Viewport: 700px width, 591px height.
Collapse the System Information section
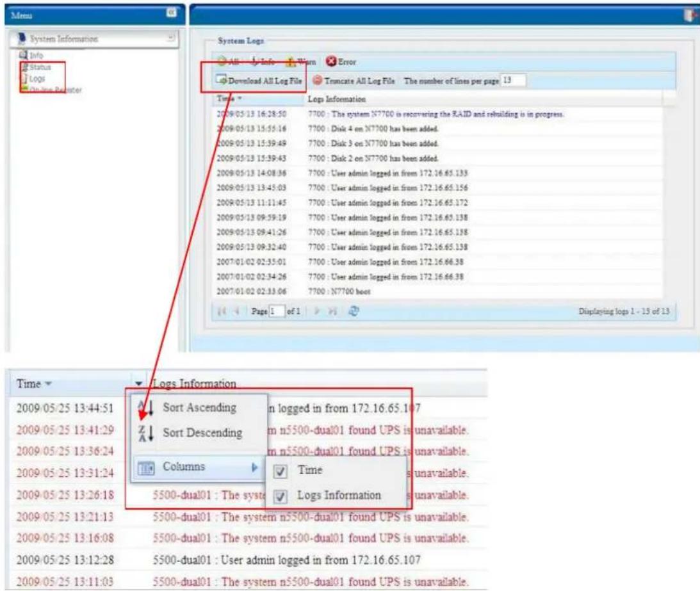(x=171, y=39)
